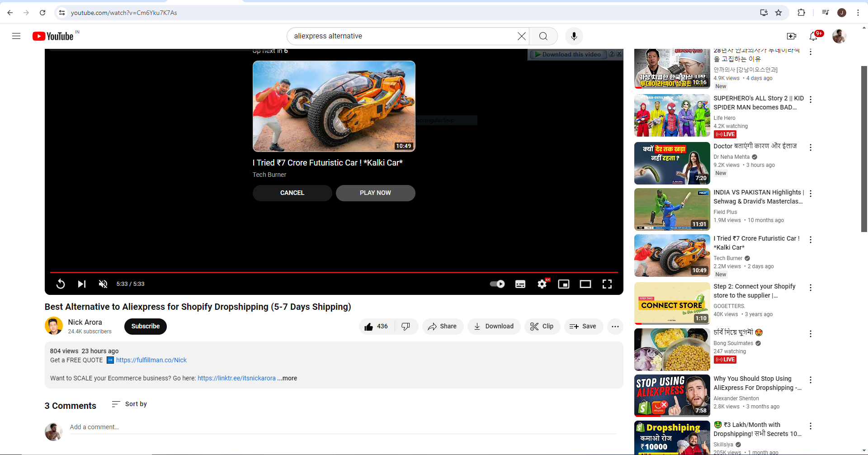This screenshot has height=455, width=868.
Task: Open options for ₹3 Lakh/Month Dropshipping video
Action: [811, 426]
